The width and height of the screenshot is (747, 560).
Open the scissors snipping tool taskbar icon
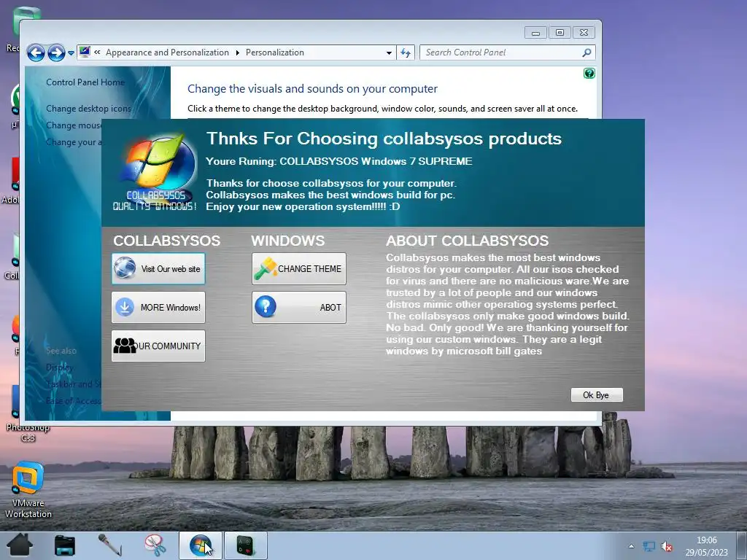tap(155, 545)
